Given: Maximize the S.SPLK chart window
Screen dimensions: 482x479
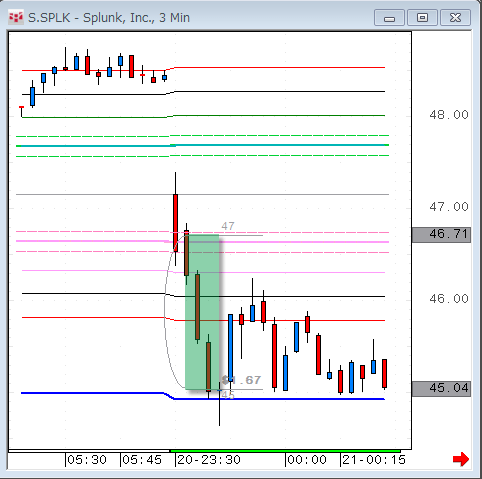Looking at the screenshot, I should coord(422,18).
